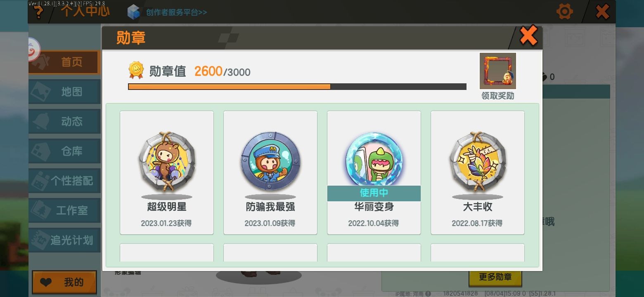The width and height of the screenshot is (644, 297).
Task: Open the 工作室 tab
Action: (x=64, y=211)
